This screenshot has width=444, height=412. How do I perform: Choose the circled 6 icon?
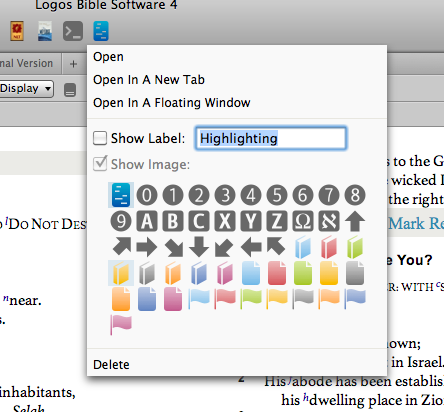[303, 195]
